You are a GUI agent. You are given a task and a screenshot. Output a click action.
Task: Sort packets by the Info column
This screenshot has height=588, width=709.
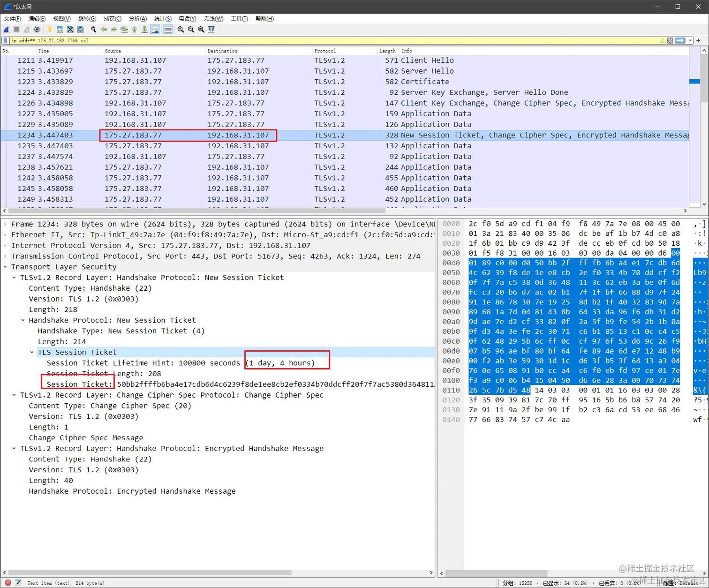click(544, 51)
